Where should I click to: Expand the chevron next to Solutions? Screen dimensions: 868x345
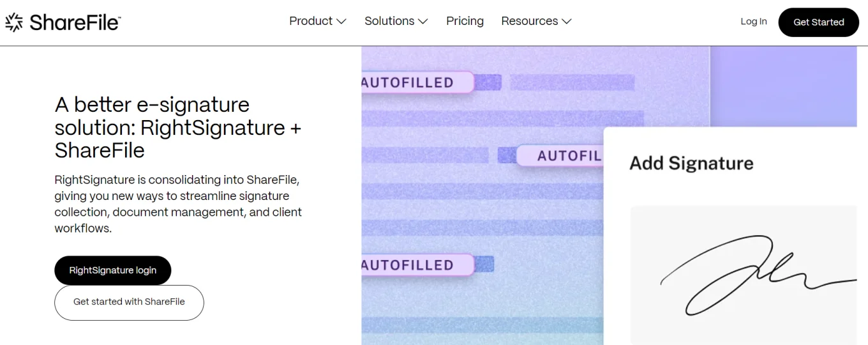point(423,22)
